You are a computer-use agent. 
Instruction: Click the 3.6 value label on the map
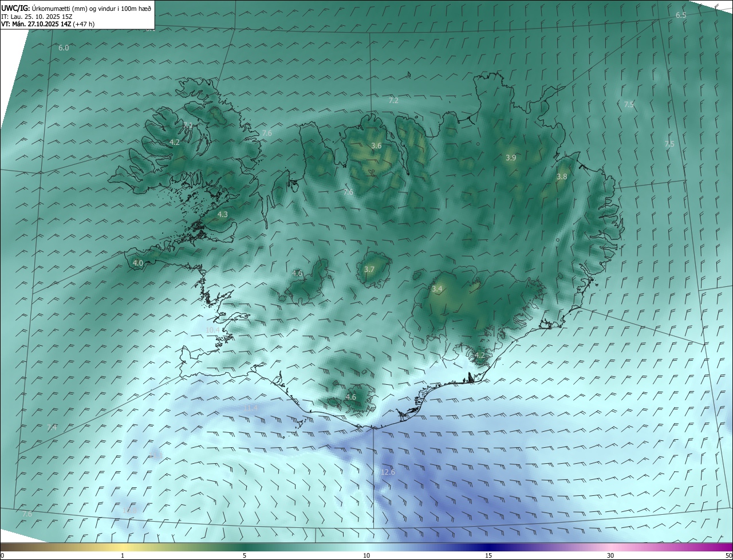376,146
